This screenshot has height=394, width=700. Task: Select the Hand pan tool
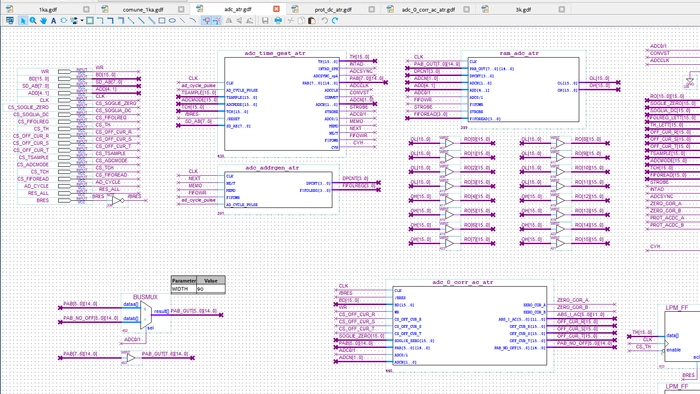[43, 21]
